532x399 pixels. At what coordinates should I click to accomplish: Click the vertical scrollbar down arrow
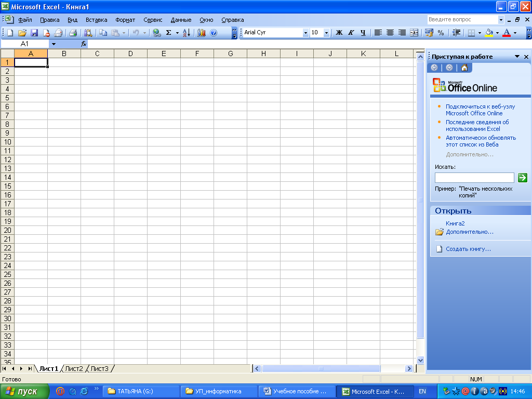click(x=420, y=361)
